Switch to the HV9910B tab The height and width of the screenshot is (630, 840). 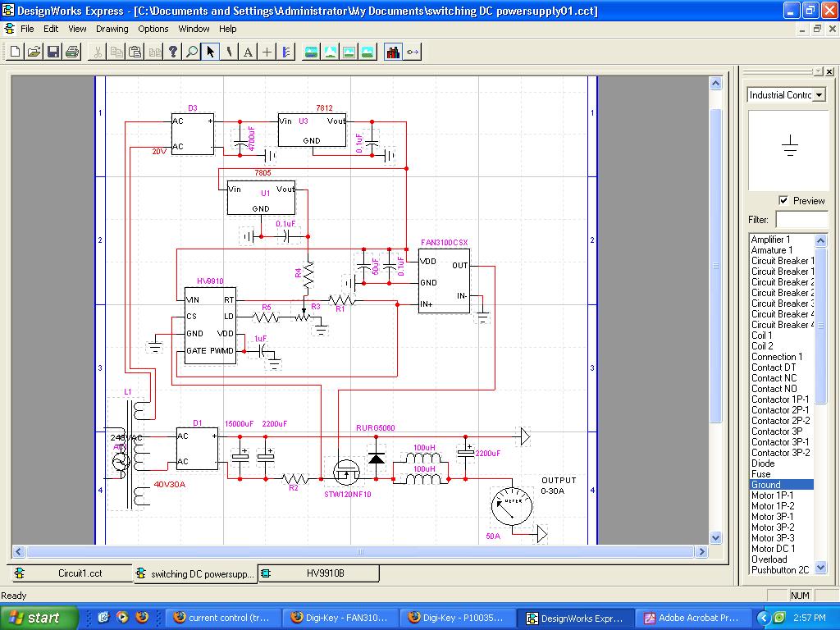(x=319, y=573)
